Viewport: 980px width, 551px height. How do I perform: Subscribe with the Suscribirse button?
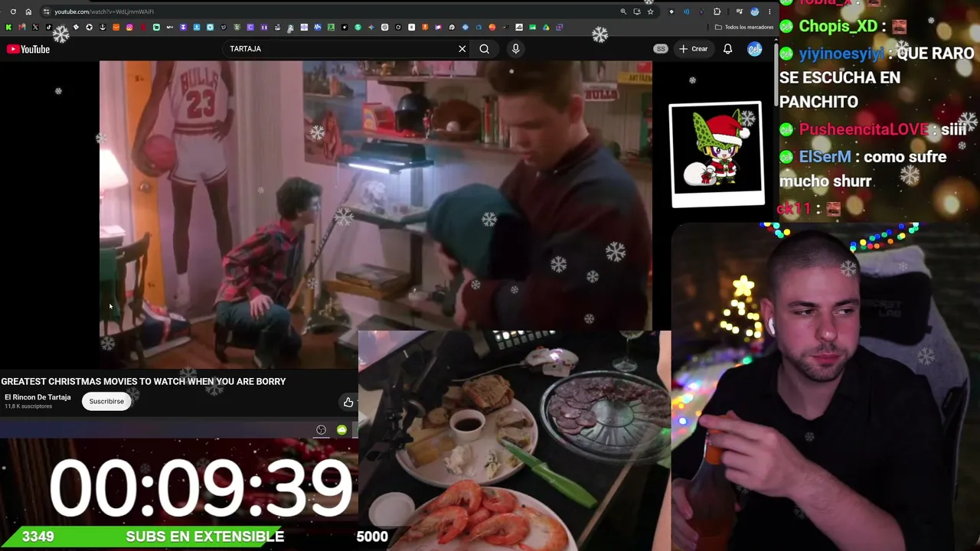(x=106, y=401)
